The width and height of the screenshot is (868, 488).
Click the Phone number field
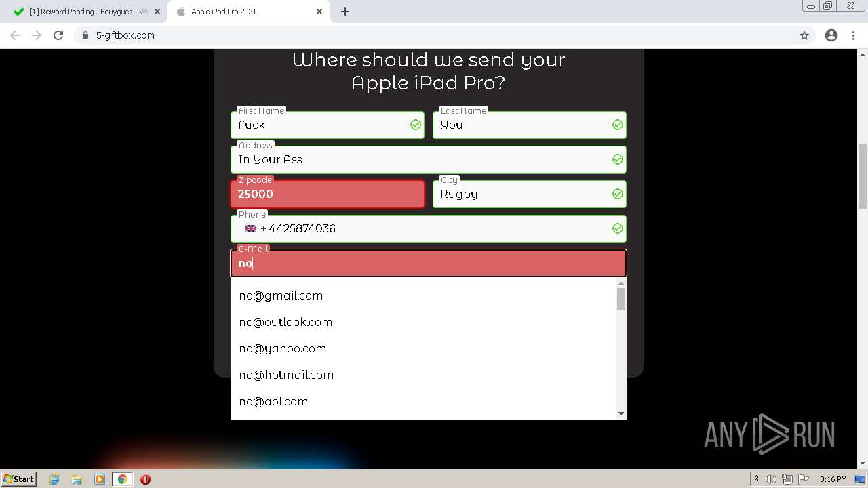point(429,229)
